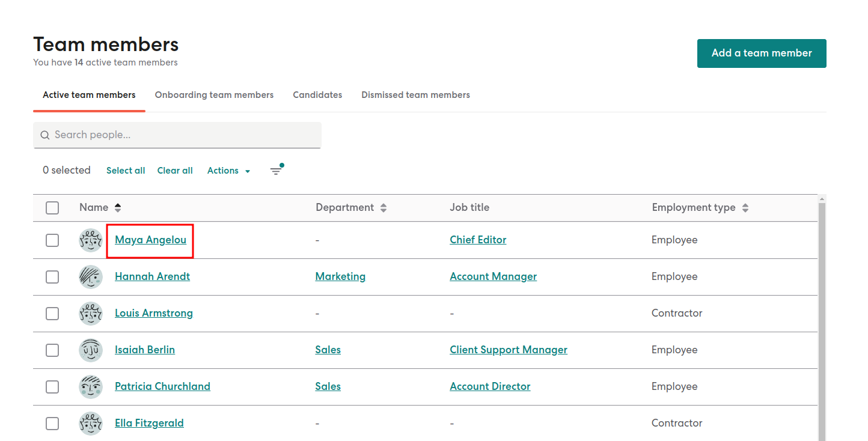
Task: Click the Team members heading
Action: click(x=106, y=44)
